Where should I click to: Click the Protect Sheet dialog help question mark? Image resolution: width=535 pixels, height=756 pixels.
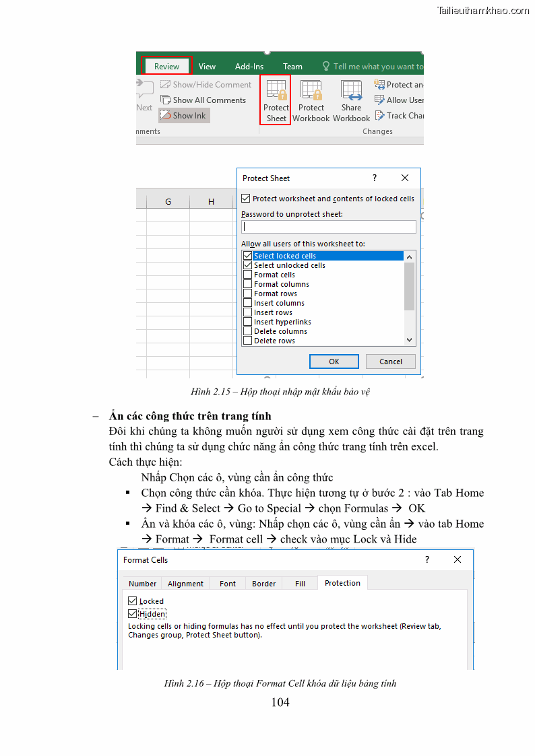pyautogui.click(x=375, y=178)
